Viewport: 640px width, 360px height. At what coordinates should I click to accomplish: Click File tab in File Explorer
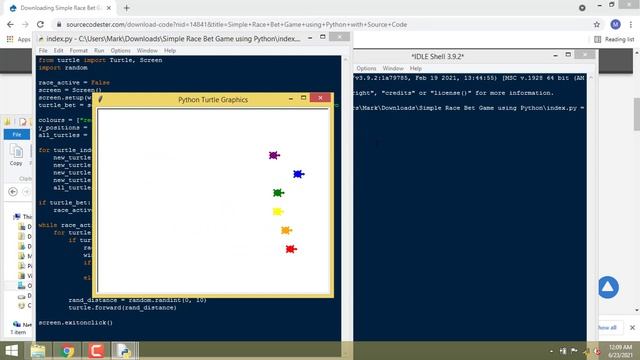[17, 134]
